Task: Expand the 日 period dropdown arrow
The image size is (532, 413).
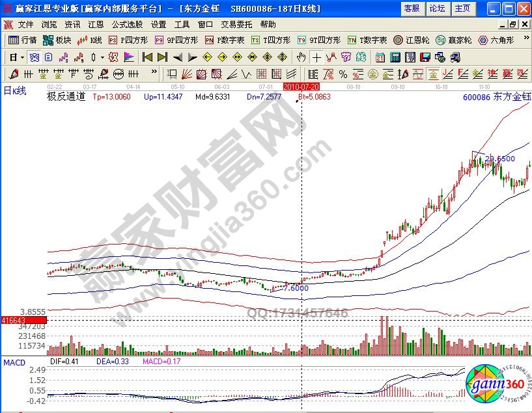Action: coord(22,57)
